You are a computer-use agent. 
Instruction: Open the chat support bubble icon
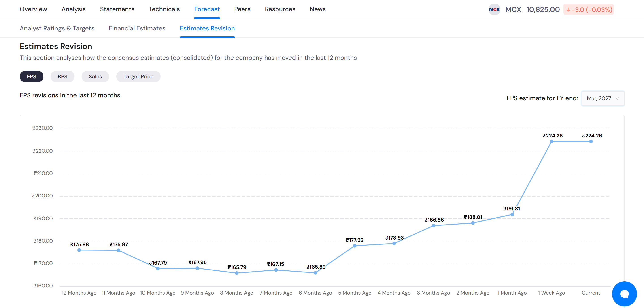point(624,293)
